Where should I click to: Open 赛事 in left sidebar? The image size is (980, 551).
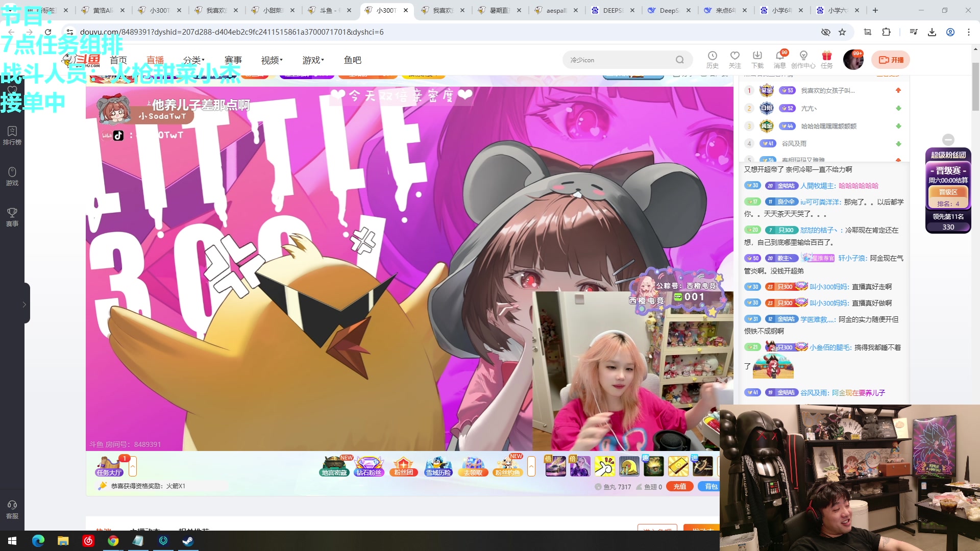(12, 217)
